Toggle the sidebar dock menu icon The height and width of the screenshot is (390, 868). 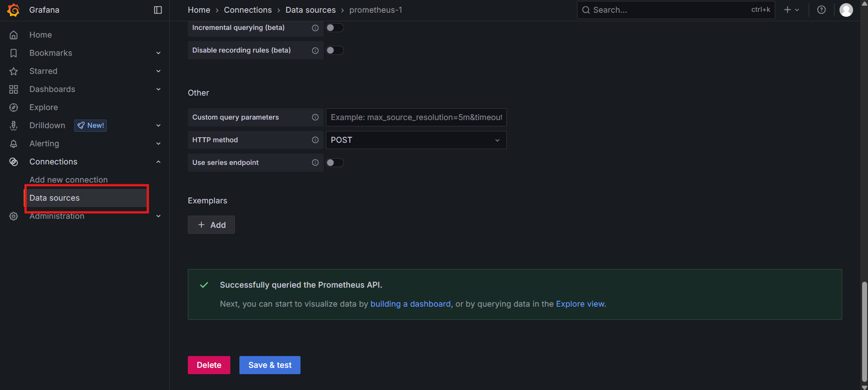pyautogui.click(x=158, y=10)
